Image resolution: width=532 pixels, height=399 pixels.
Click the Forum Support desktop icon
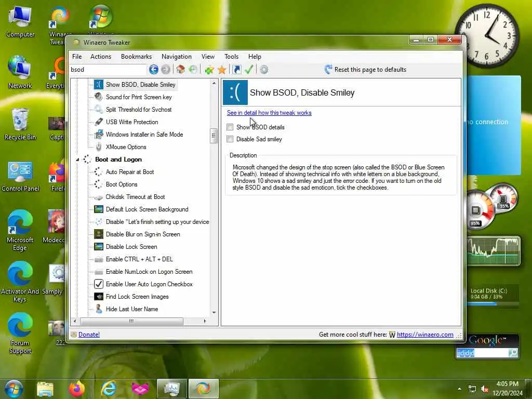[20, 334]
